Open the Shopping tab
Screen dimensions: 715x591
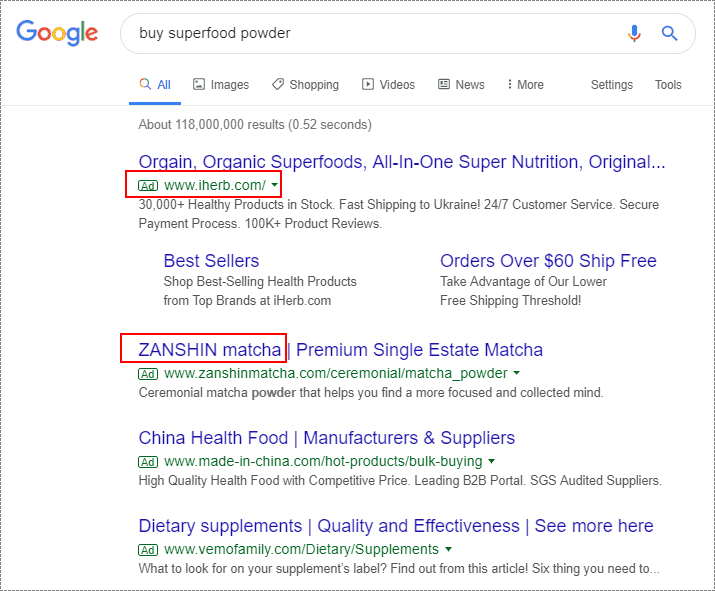click(306, 84)
